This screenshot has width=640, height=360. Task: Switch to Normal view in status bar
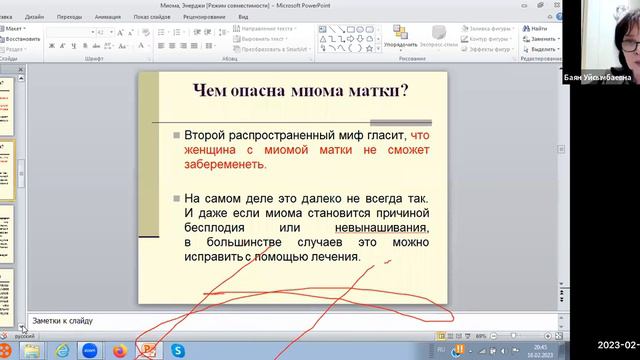pyautogui.click(x=441, y=336)
